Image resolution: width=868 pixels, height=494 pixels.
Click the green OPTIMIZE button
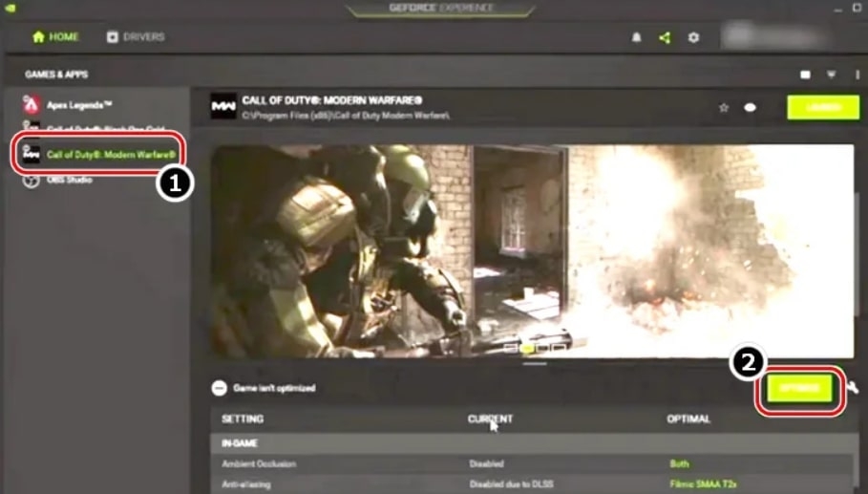(x=799, y=388)
